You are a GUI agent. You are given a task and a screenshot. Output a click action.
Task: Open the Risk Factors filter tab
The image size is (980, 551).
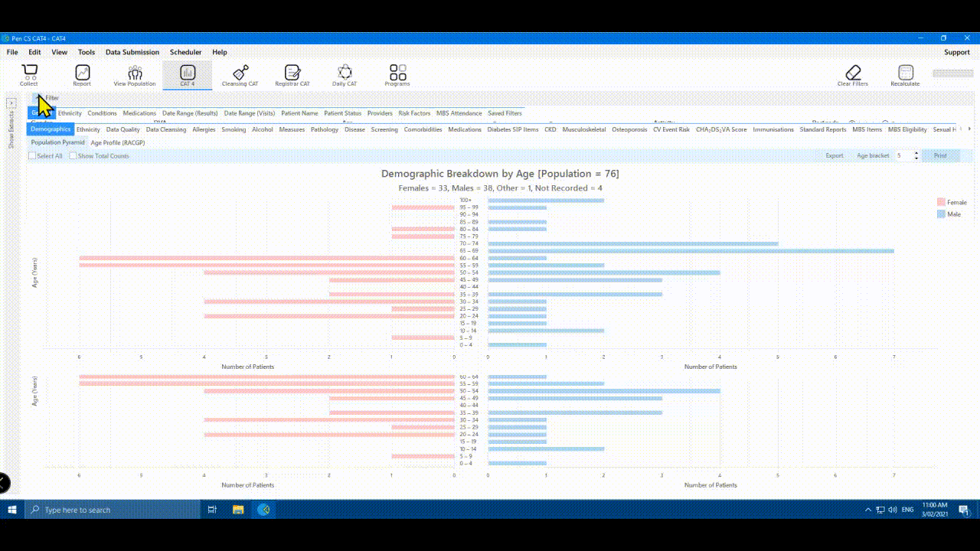(x=414, y=113)
